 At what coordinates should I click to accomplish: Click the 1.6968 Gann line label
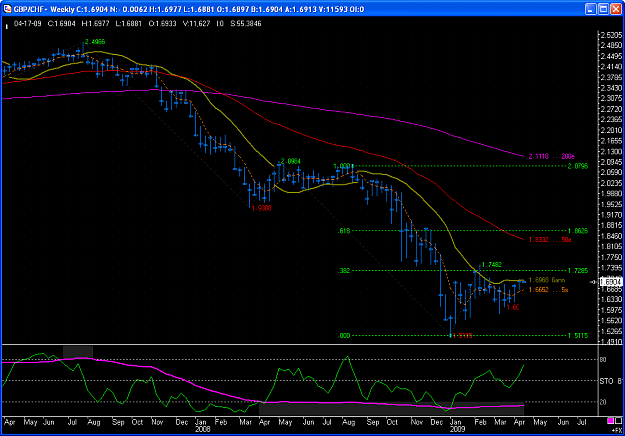[x=546, y=280]
